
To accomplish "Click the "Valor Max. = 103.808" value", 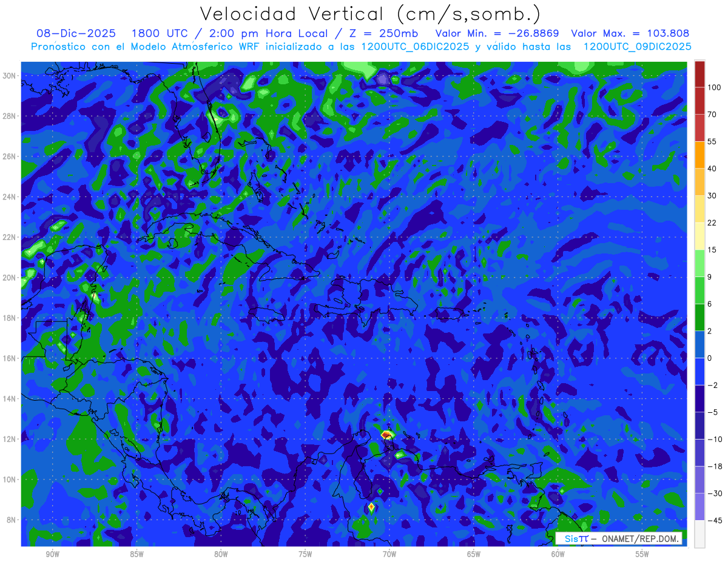I will [x=630, y=34].
